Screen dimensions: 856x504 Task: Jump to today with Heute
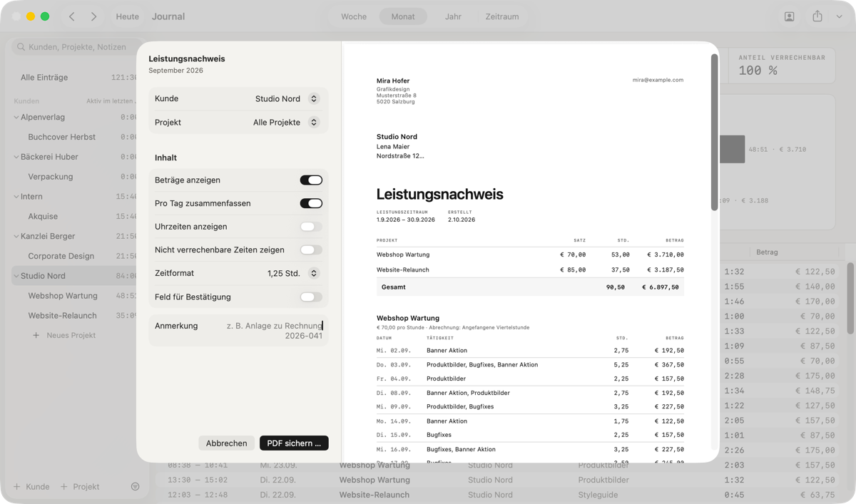(x=128, y=16)
